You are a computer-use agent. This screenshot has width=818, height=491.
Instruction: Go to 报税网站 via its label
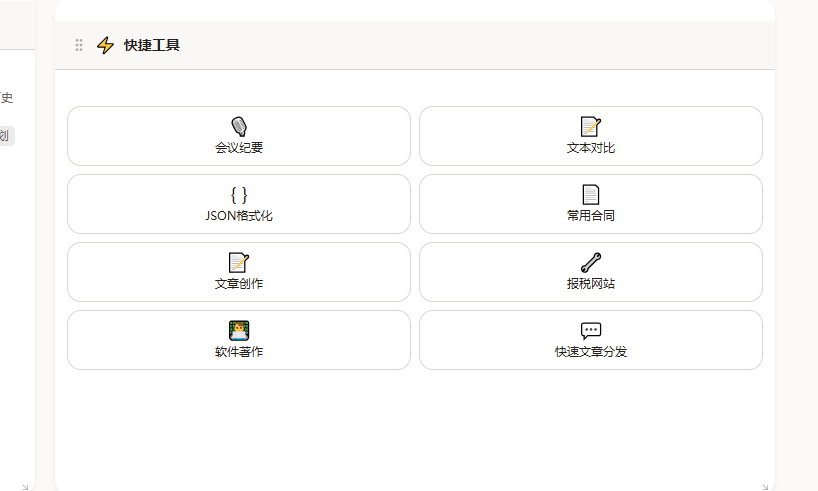click(x=591, y=284)
